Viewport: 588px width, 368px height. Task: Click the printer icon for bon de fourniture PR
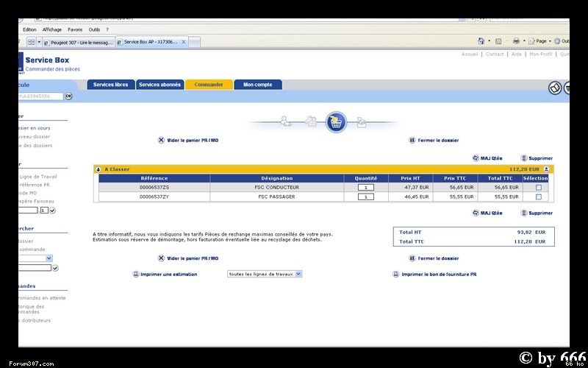[x=395, y=274]
